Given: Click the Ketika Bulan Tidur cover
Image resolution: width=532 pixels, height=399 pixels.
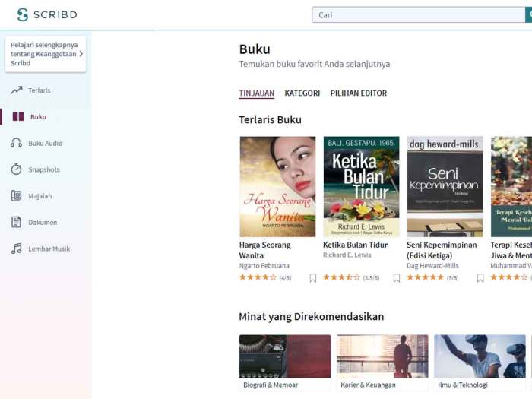Looking at the screenshot, I should pyautogui.click(x=361, y=187).
